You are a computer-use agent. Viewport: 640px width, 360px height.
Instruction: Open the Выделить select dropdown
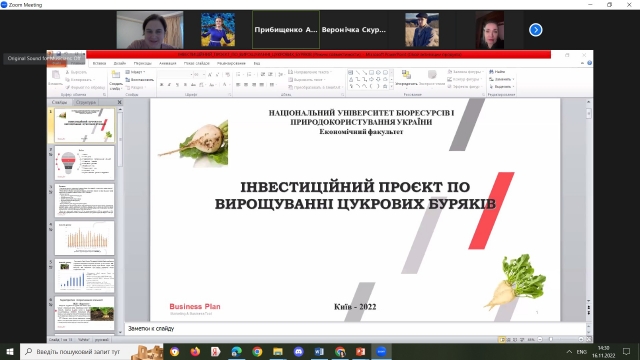[x=501, y=87]
